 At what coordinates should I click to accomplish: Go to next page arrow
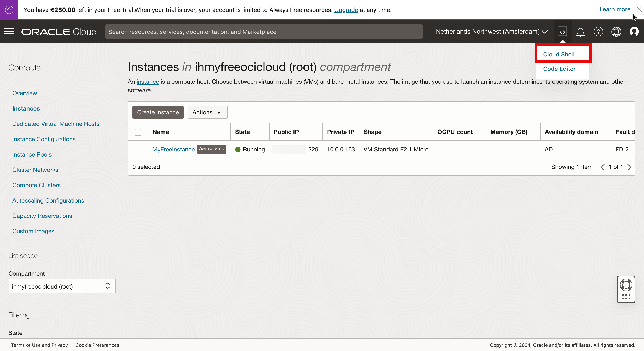click(x=629, y=167)
